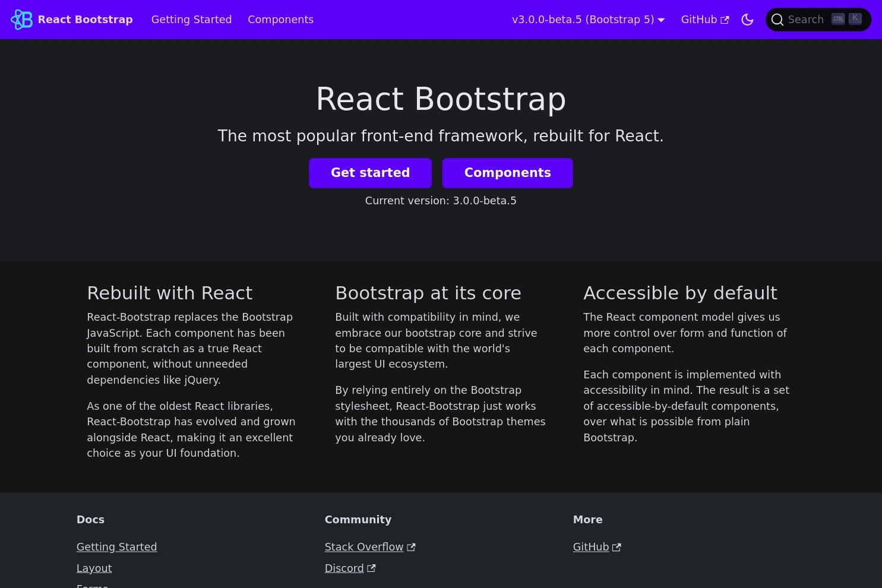Click the Get started button

[x=370, y=173]
